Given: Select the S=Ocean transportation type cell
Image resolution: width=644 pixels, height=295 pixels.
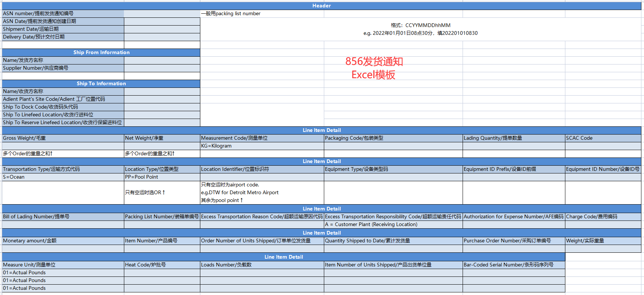Looking at the screenshot, I should click(63, 177).
